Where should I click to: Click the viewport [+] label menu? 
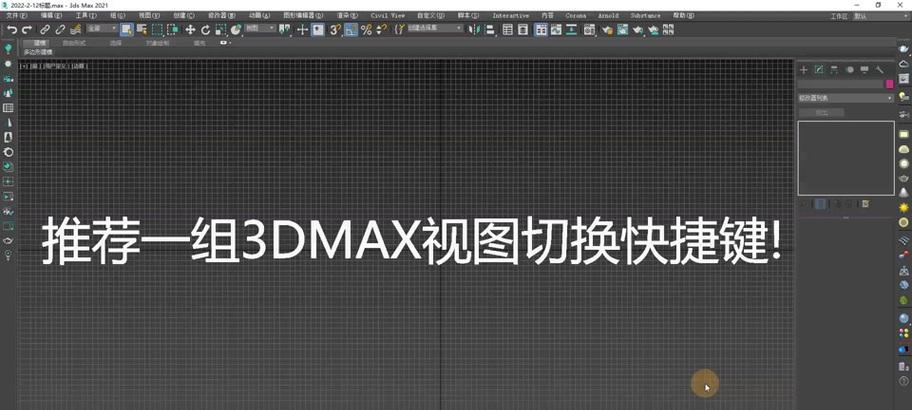(x=24, y=66)
